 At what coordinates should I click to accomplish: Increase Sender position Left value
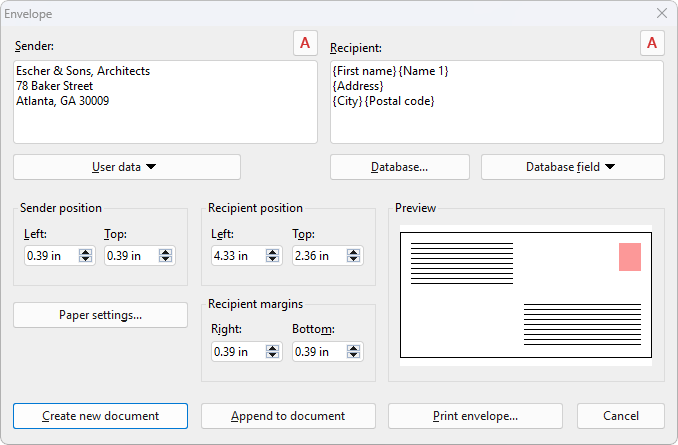point(86,252)
